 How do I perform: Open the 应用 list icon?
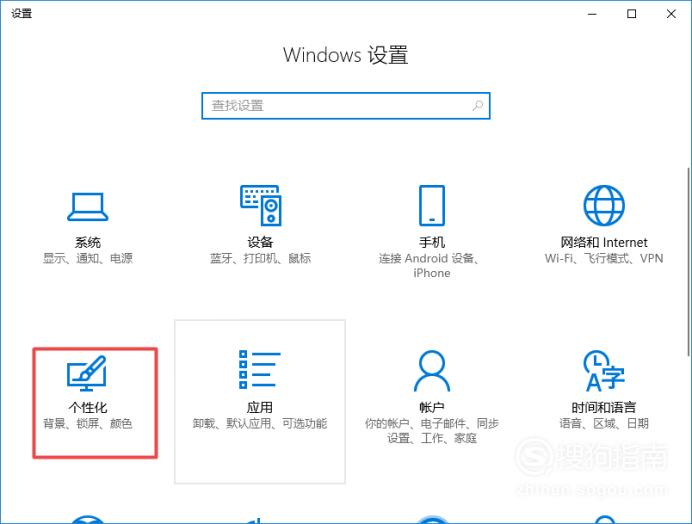pos(260,369)
